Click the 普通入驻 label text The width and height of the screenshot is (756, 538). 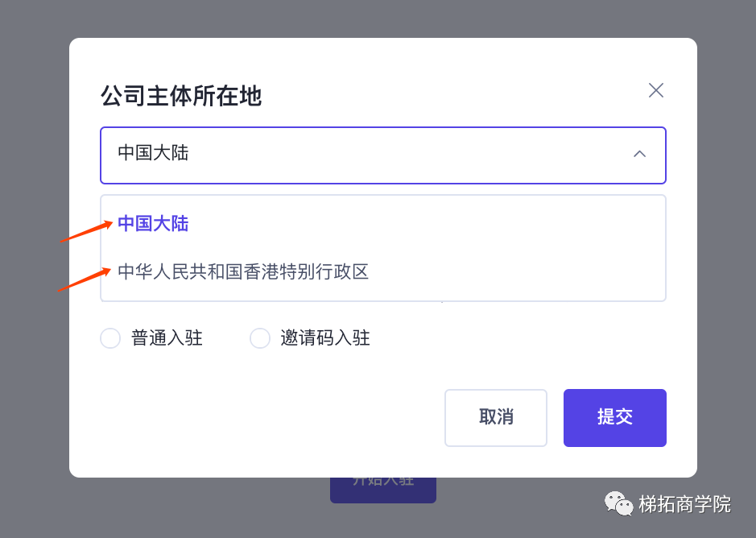coord(167,338)
